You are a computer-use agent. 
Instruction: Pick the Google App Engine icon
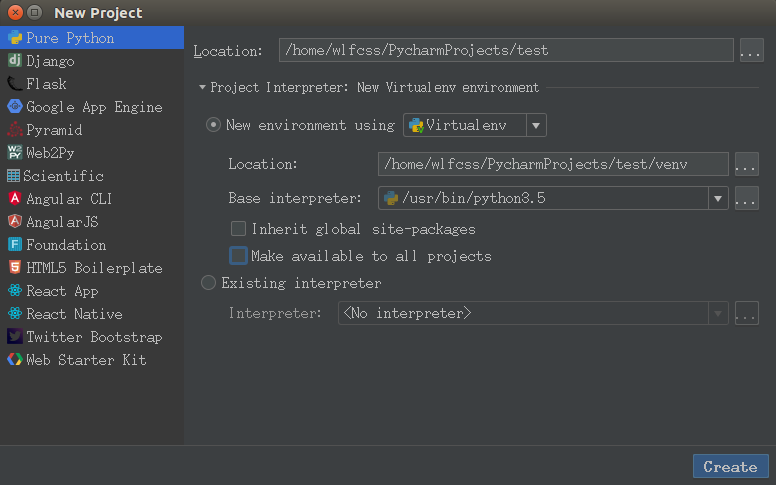(x=14, y=107)
